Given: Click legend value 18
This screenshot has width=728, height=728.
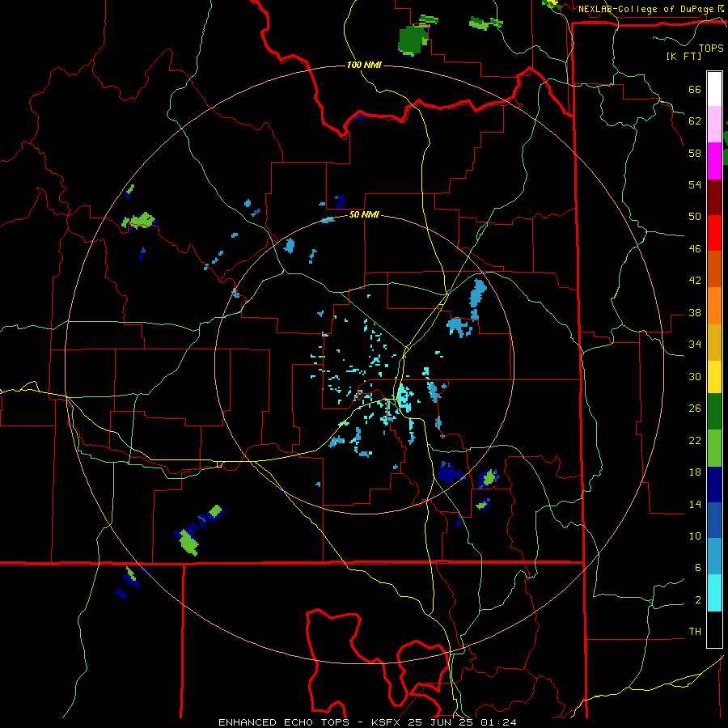Looking at the screenshot, I should (695, 472).
